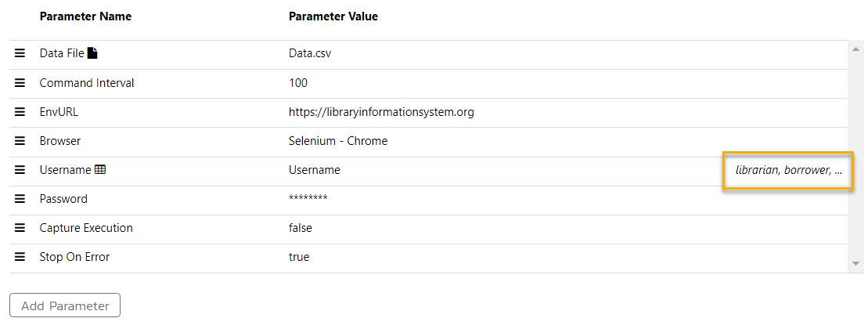Click drag handle icon for EnvURL row

[x=20, y=112]
